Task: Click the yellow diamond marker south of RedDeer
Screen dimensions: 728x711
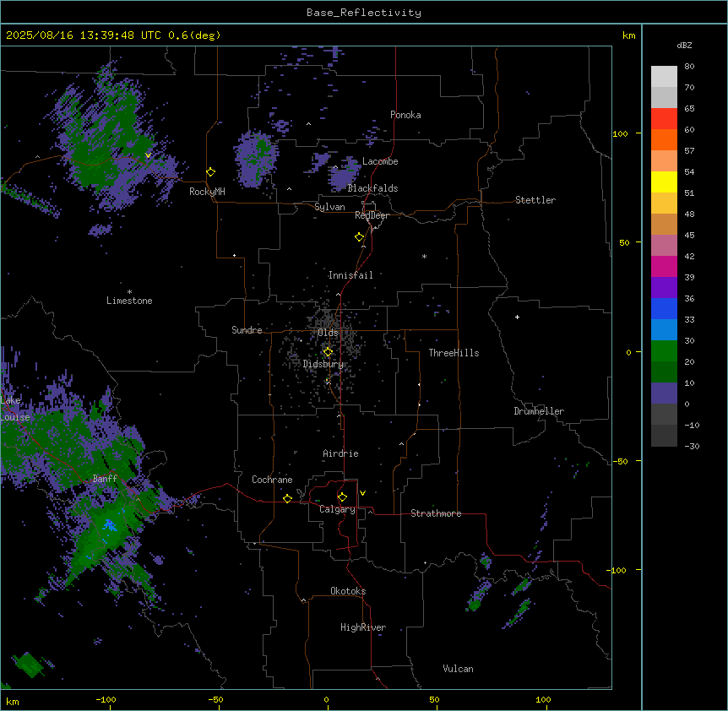Action: click(360, 237)
